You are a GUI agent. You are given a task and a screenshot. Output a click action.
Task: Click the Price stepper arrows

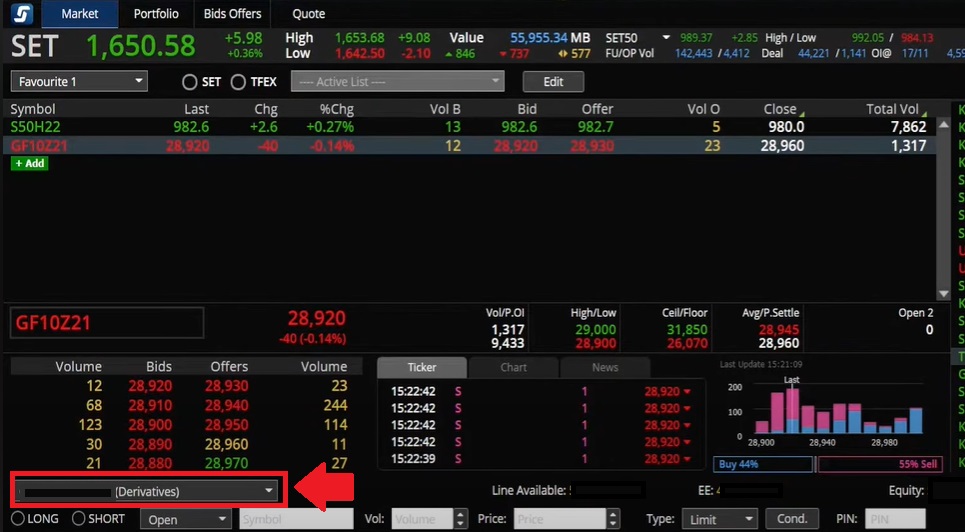tap(612, 519)
